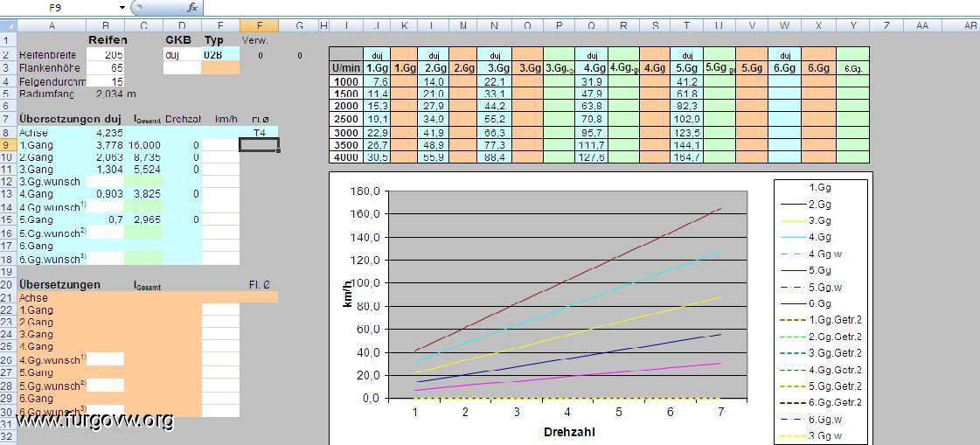Select the 1.Gang ratio cell 3,778

(x=106, y=145)
